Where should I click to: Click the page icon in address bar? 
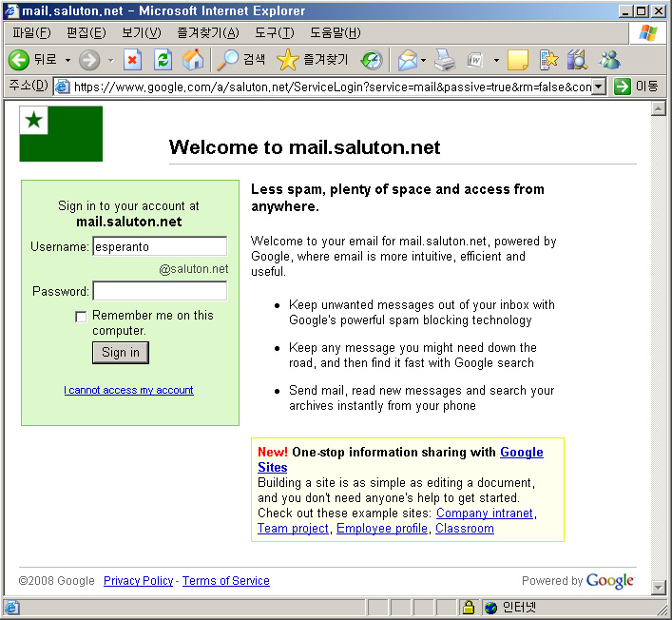point(63,87)
